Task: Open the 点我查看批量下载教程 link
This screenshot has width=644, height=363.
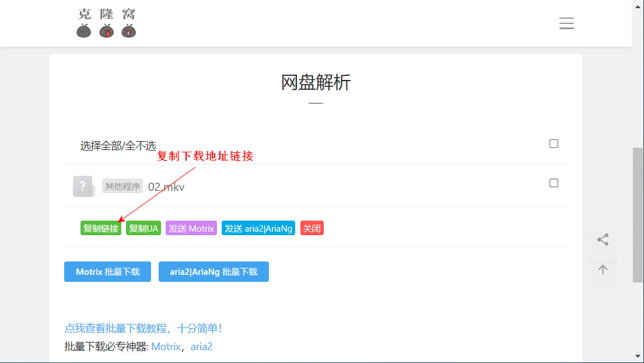Action: point(143,329)
